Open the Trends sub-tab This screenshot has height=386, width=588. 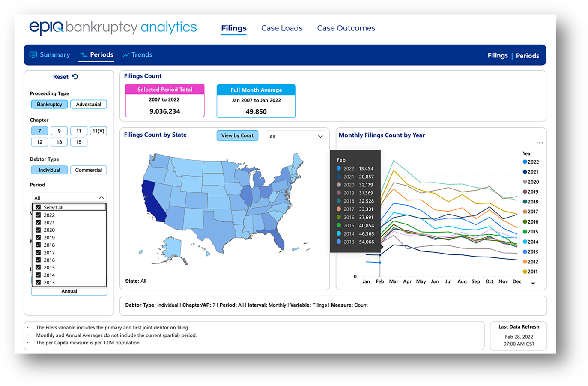pyautogui.click(x=137, y=55)
